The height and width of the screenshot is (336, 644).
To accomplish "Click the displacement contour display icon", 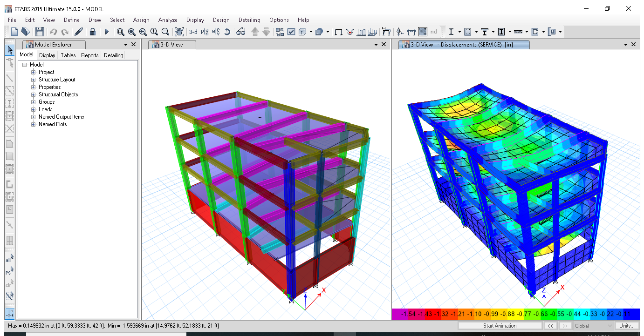I will [423, 32].
